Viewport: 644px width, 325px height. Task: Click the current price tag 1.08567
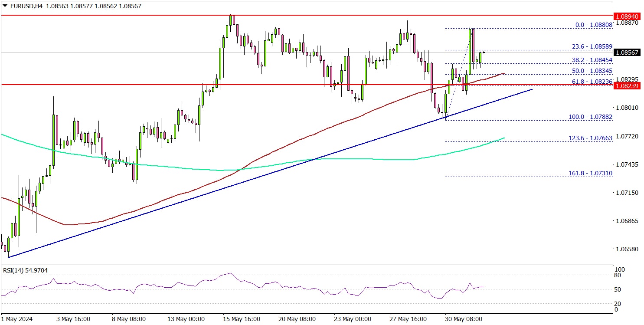tap(628, 53)
